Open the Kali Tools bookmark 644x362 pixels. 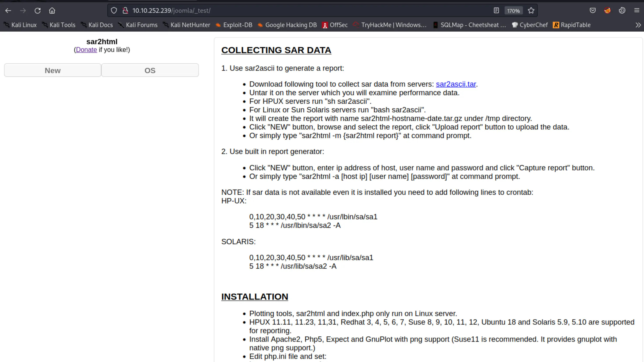tap(59, 25)
